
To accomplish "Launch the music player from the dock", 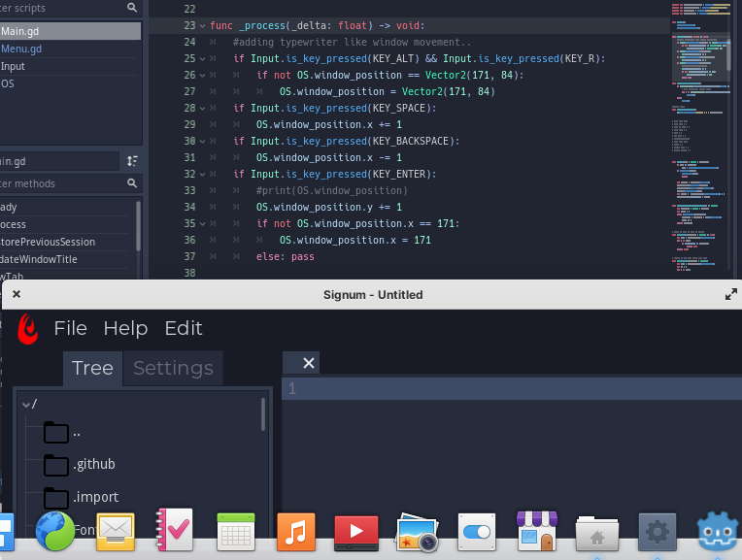I will coord(296,532).
